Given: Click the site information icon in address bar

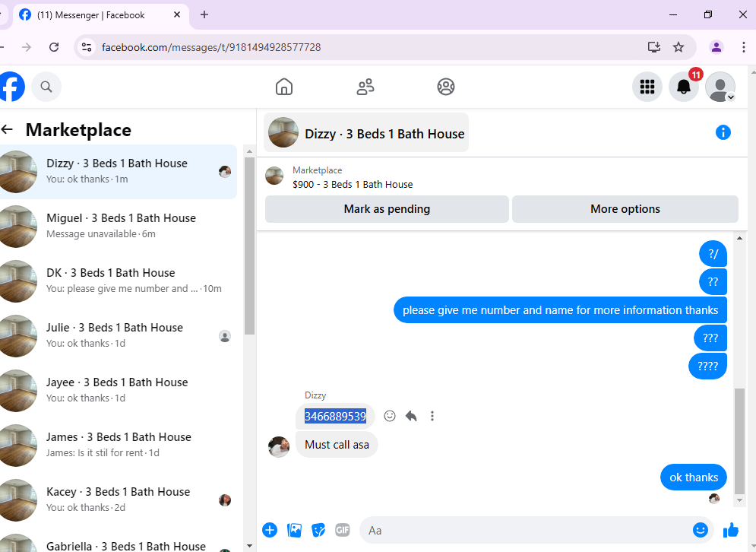Looking at the screenshot, I should pyautogui.click(x=87, y=47).
